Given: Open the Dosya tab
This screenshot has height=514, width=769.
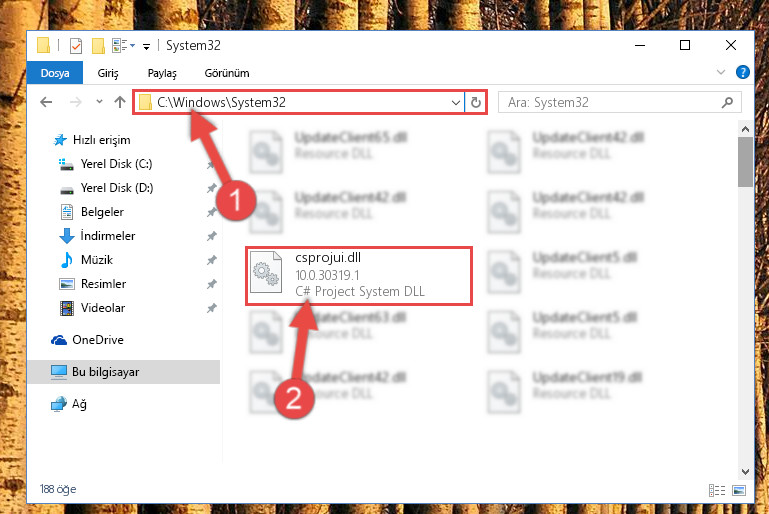Looking at the screenshot, I should [x=55, y=73].
